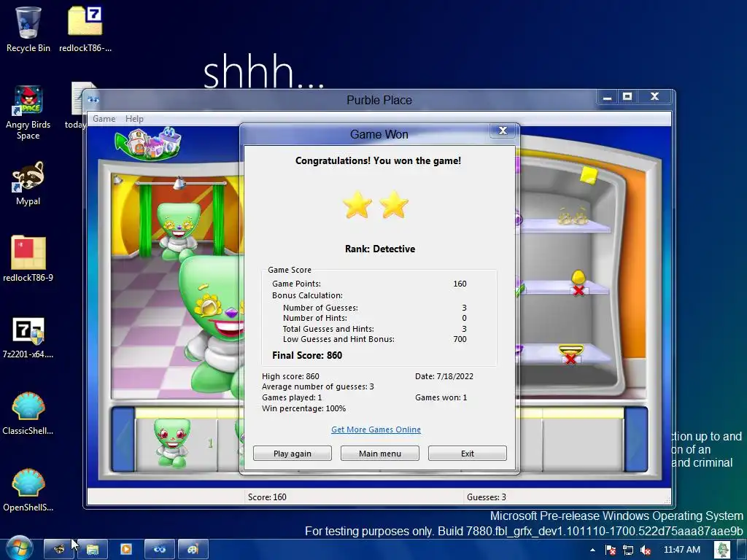Screen dimensions: 747x560
Task: Click the Date: 7/18/2022 text
Action: pyautogui.click(x=444, y=376)
